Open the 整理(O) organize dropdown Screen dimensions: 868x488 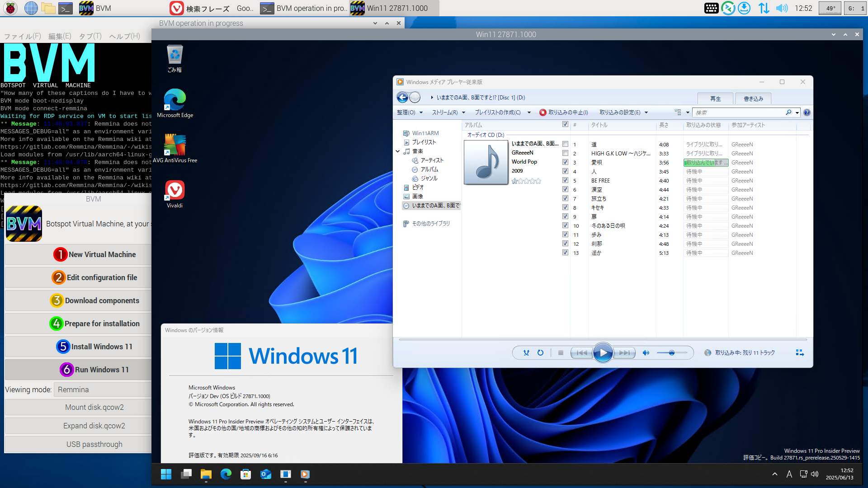pyautogui.click(x=410, y=113)
